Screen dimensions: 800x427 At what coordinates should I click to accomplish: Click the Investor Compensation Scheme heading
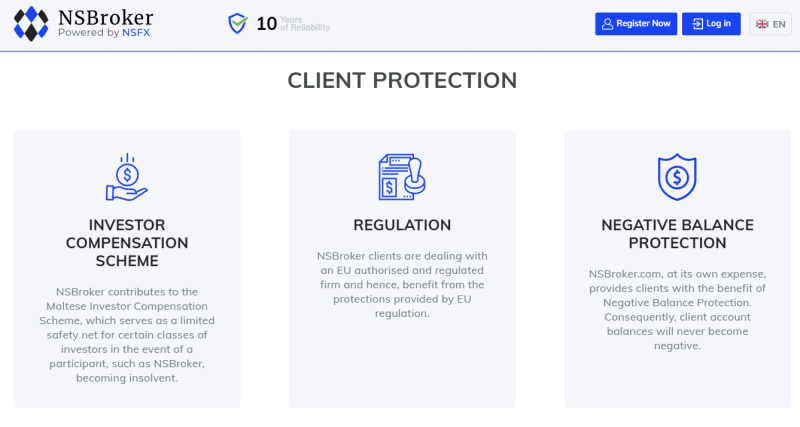tap(127, 243)
